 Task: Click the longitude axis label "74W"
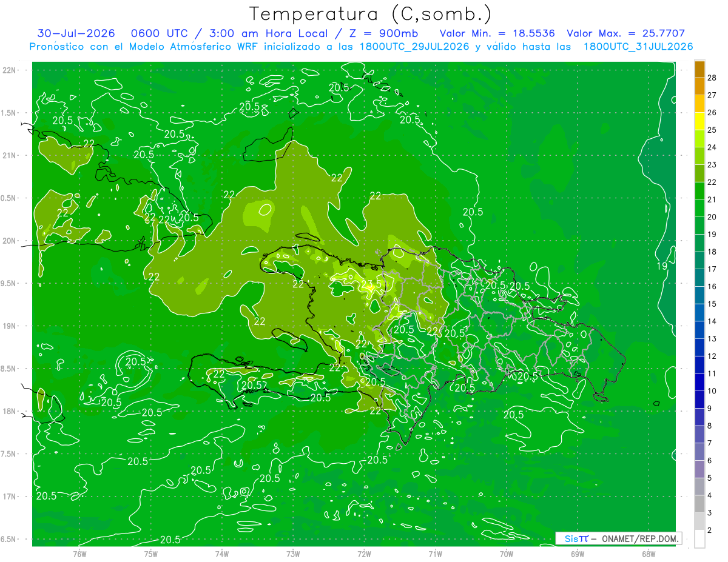point(222,554)
